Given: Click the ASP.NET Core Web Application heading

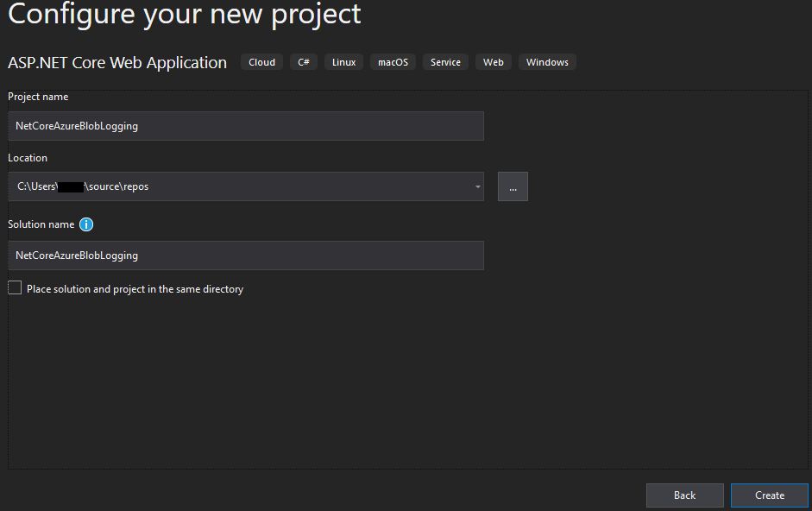Looking at the screenshot, I should 117,63.
